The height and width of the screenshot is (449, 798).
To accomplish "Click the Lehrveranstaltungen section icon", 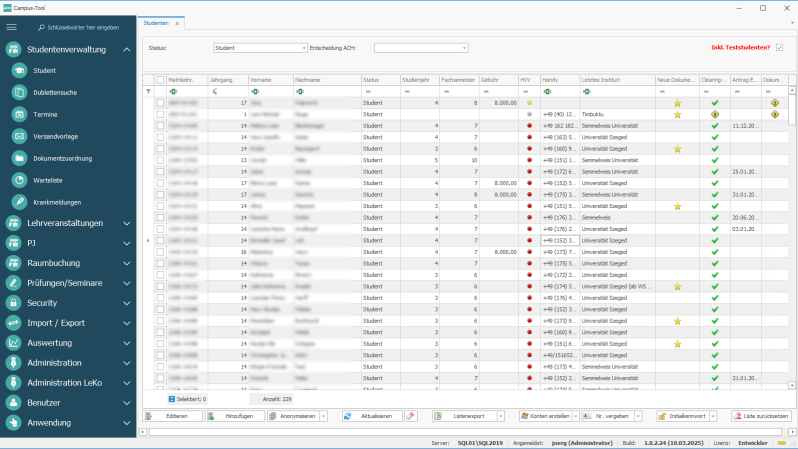I will coord(14,223).
